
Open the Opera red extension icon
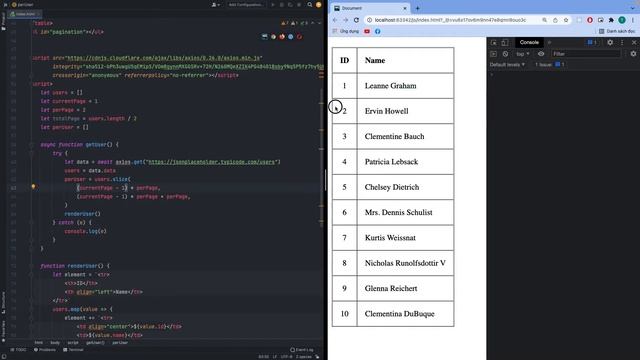point(590,20)
